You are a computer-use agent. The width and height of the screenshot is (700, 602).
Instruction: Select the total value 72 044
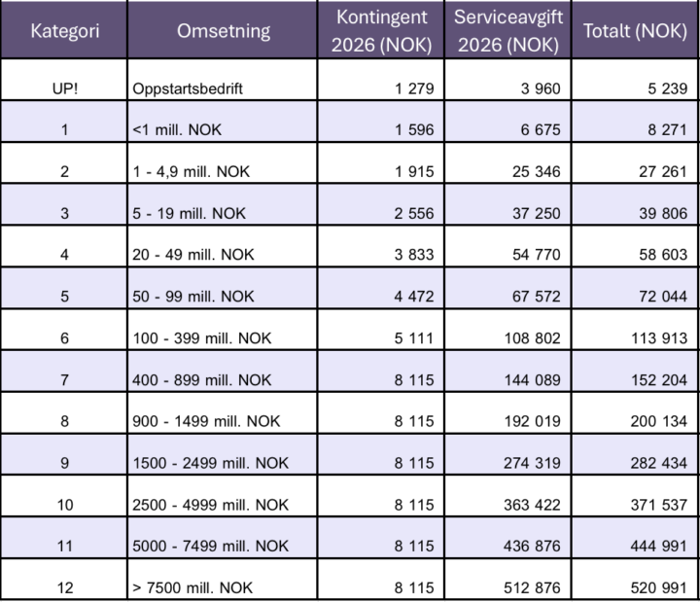point(659,297)
